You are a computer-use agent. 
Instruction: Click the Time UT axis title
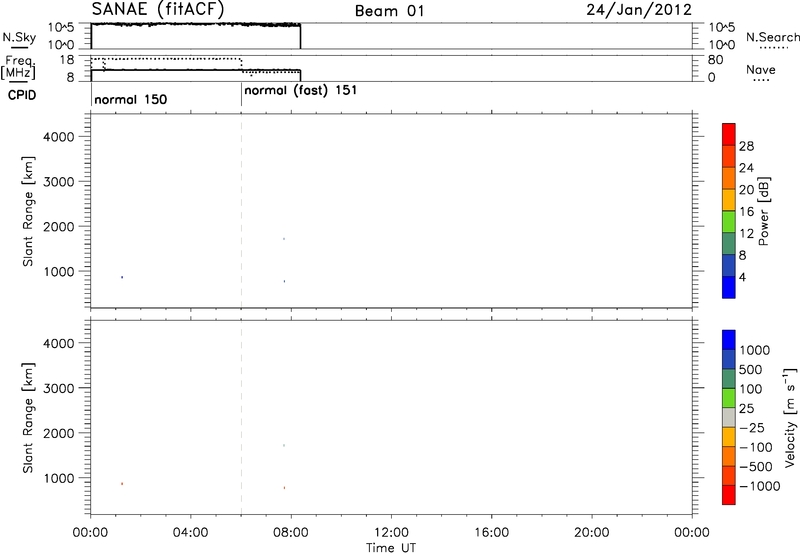click(x=391, y=548)
